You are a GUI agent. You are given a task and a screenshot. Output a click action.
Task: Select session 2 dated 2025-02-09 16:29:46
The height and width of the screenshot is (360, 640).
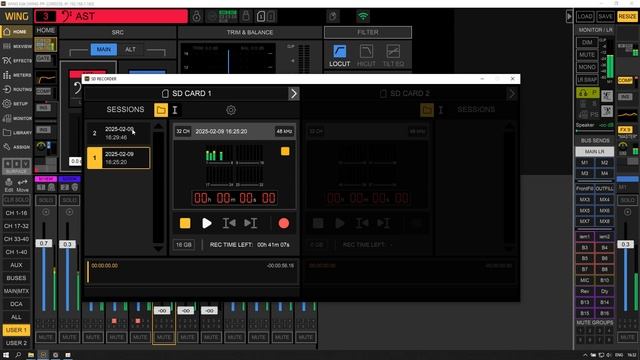point(118,133)
